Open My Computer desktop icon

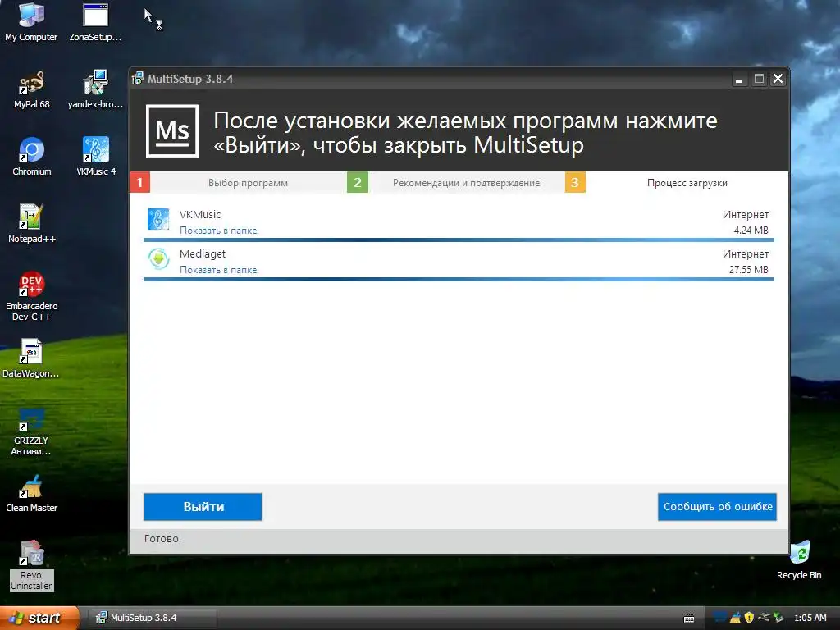click(31, 22)
